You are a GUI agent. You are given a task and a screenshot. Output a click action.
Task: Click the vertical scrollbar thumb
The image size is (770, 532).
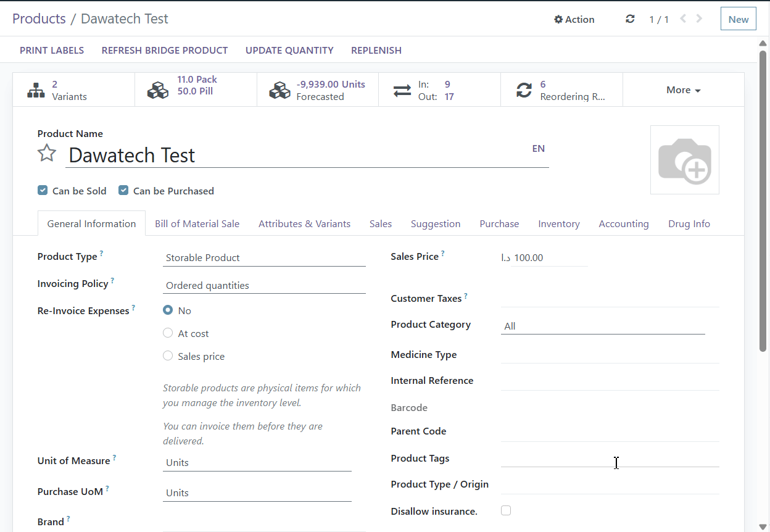coord(763,201)
